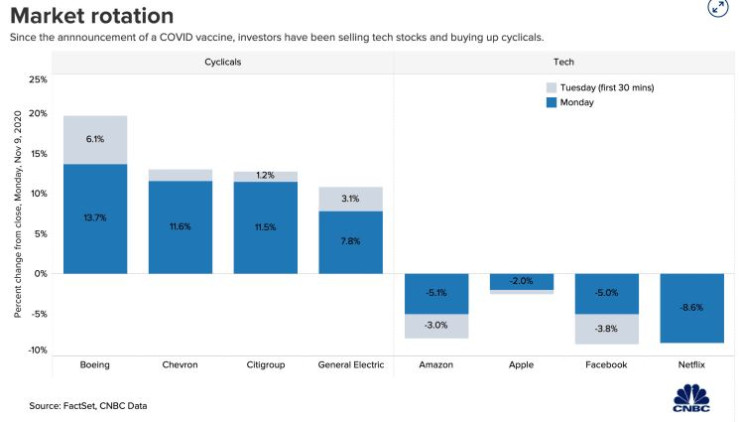Image resolution: width=740 pixels, height=422 pixels.
Task: Select the Tech section header
Action: click(563, 62)
